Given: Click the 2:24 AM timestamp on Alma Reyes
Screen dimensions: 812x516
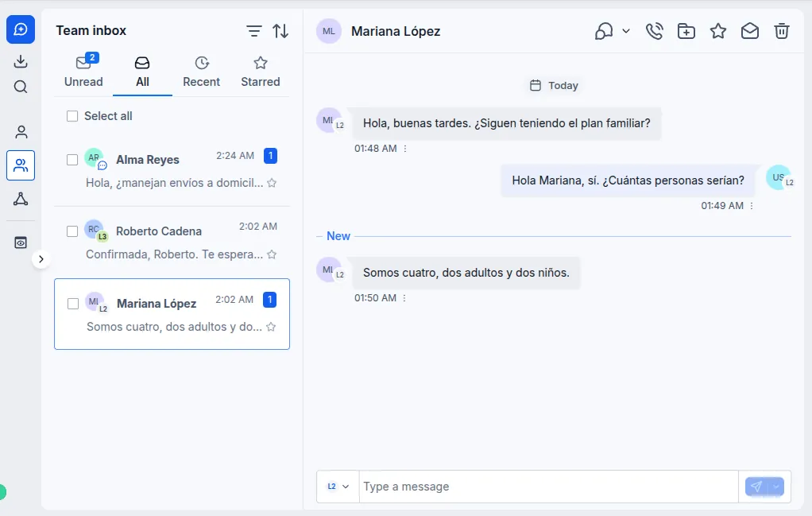Looking at the screenshot, I should (x=235, y=155).
